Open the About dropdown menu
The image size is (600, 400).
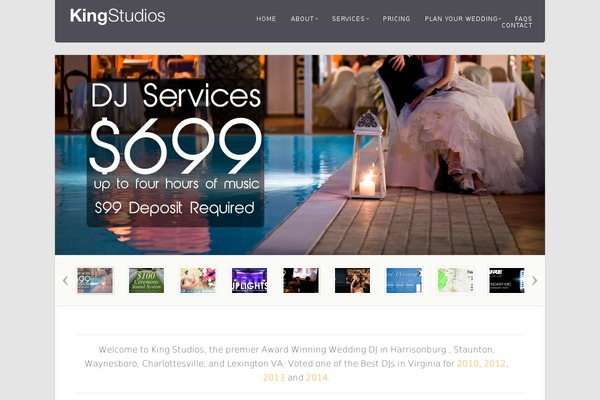pyautogui.click(x=304, y=19)
